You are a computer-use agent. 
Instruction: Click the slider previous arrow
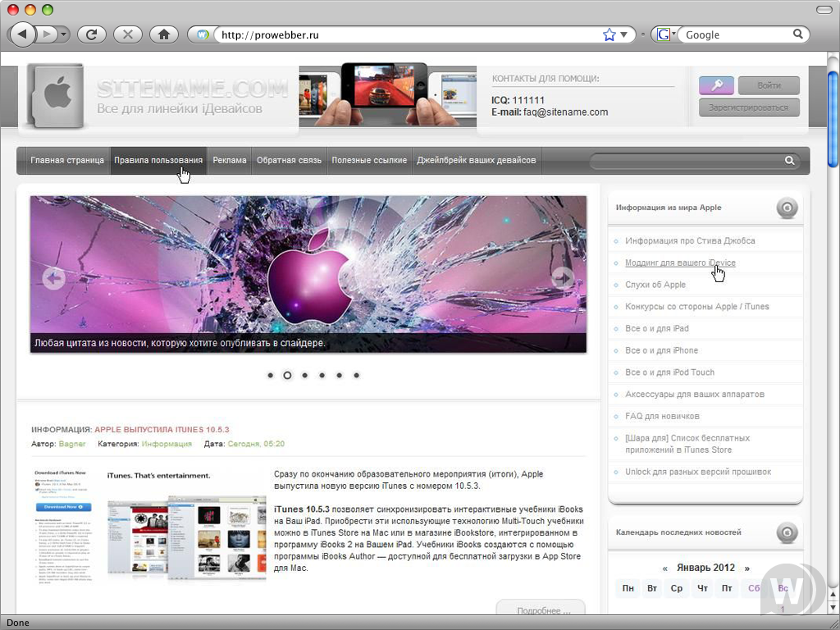pyautogui.click(x=53, y=278)
